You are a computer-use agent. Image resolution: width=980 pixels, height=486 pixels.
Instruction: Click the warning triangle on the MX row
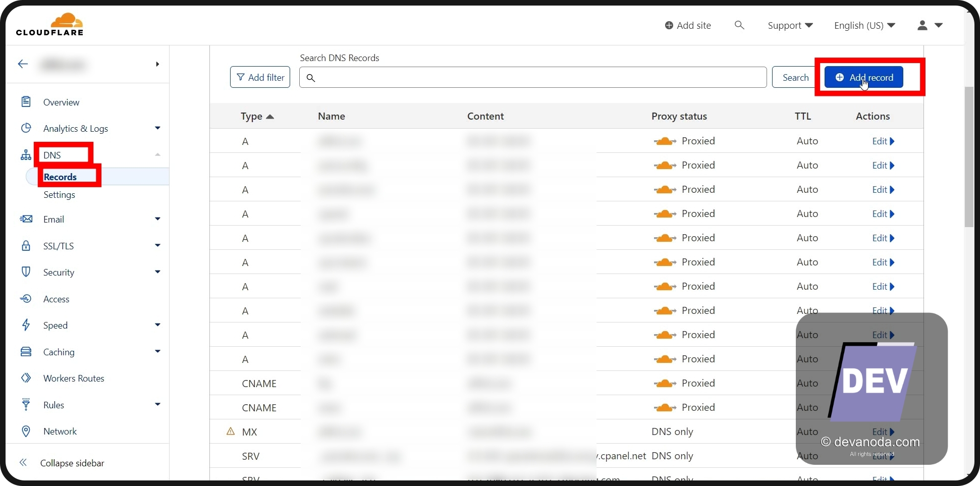[x=231, y=431]
